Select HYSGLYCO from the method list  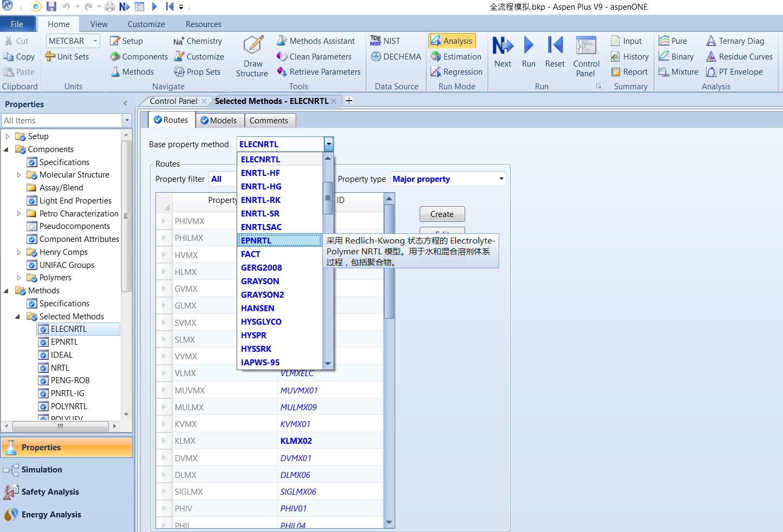(x=280, y=322)
